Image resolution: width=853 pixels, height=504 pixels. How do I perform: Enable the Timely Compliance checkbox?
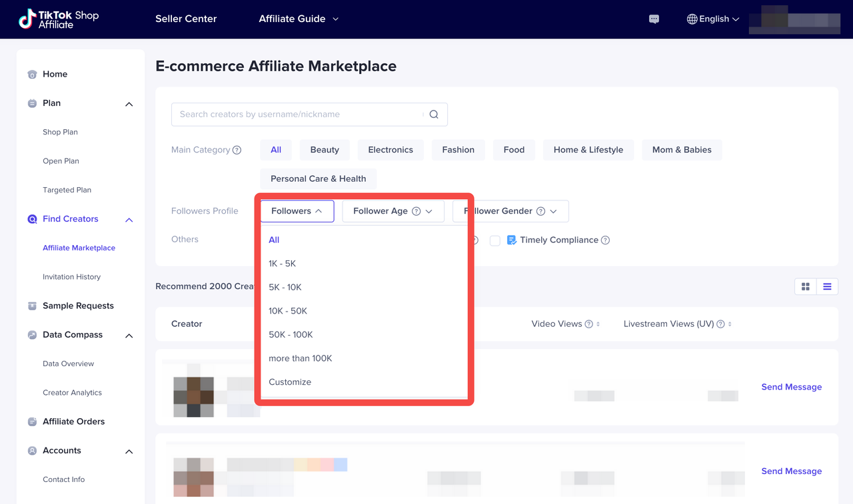[495, 240]
